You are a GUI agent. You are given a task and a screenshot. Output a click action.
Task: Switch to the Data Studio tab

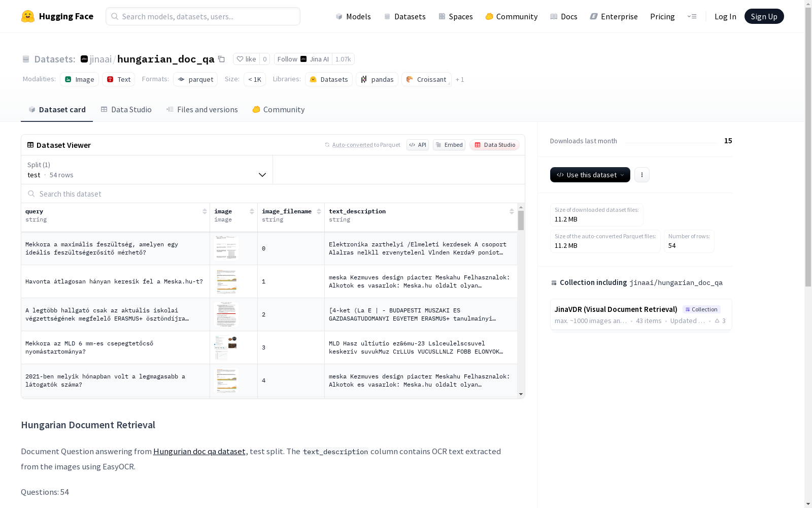(126, 109)
